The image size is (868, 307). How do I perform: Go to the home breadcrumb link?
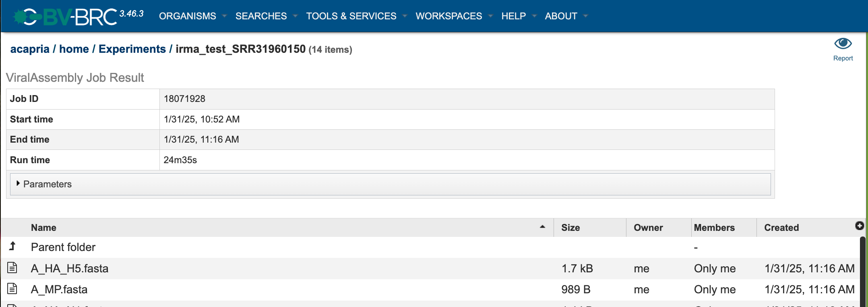(74, 49)
